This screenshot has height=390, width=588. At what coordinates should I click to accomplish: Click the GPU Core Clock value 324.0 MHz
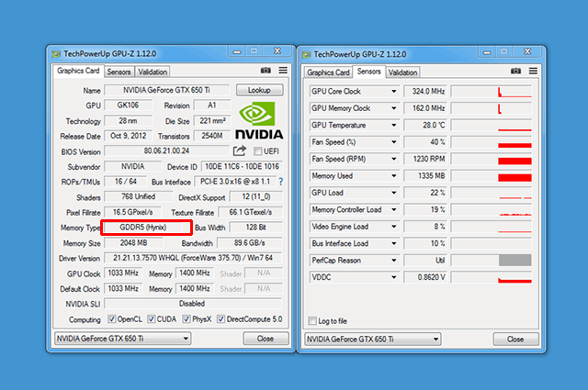coord(425,92)
